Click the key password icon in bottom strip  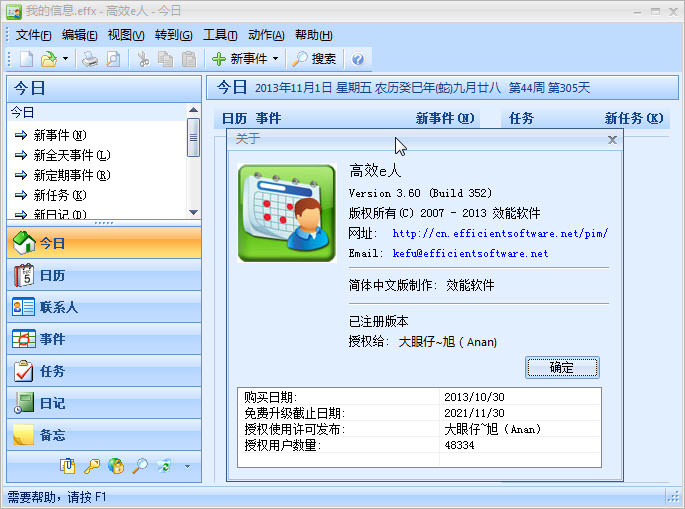92,466
